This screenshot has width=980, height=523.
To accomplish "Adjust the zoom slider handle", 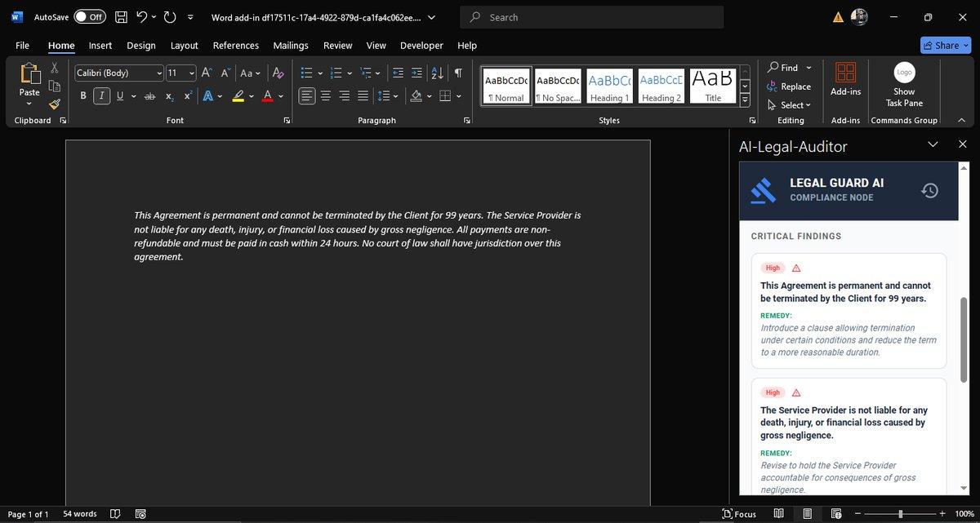I will (x=901, y=514).
